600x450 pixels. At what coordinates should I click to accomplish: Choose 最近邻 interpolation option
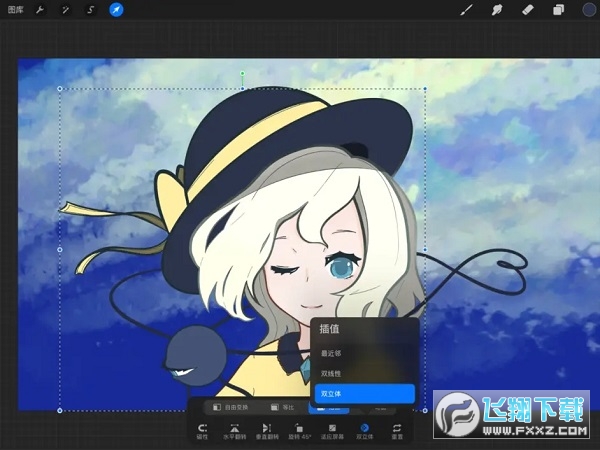coord(365,353)
